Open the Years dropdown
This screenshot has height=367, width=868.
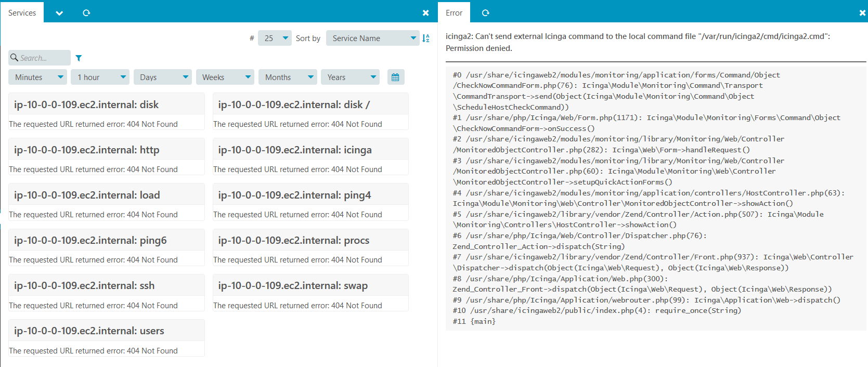tap(350, 77)
